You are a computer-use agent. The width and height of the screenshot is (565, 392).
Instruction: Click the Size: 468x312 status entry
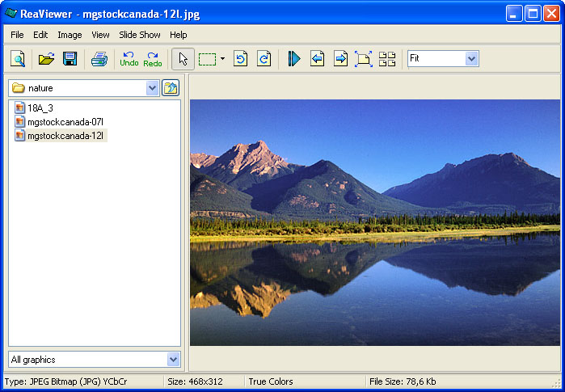[195, 381]
